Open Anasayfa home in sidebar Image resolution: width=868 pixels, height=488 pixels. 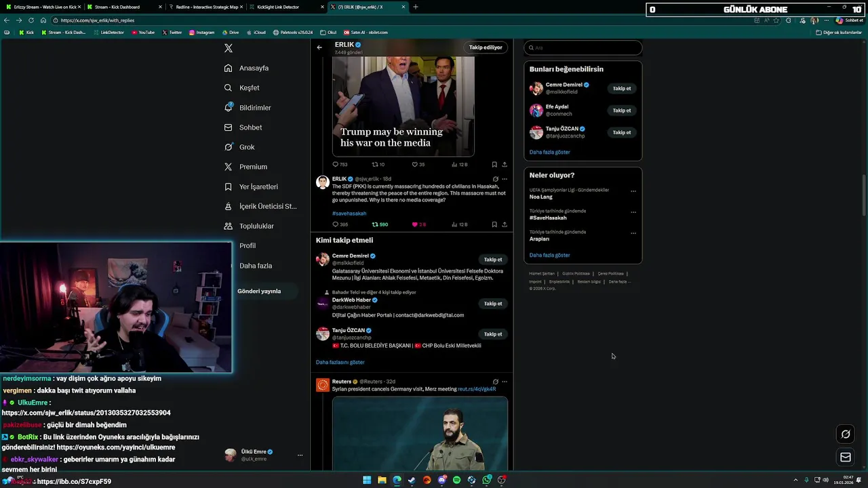tap(247, 68)
